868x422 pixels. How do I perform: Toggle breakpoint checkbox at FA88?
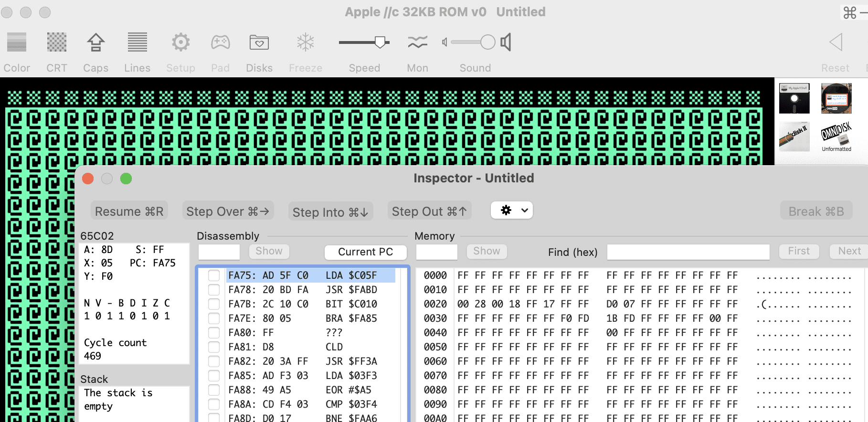(214, 390)
